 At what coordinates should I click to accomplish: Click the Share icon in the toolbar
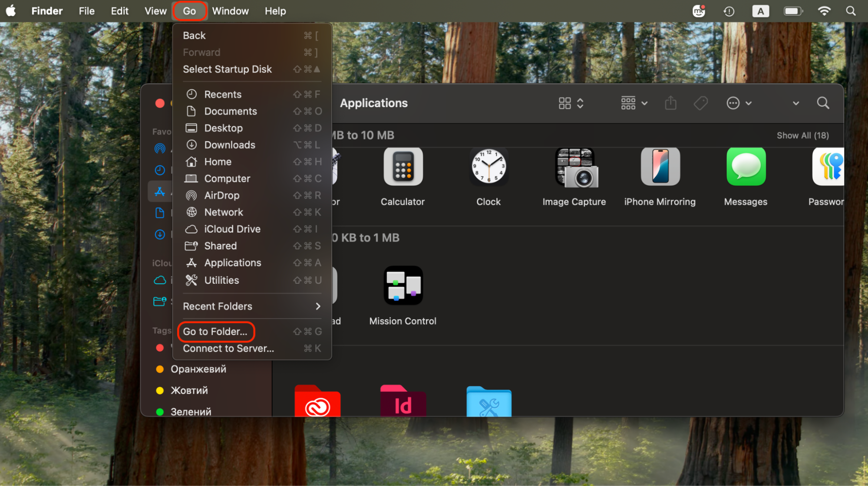tap(670, 103)
